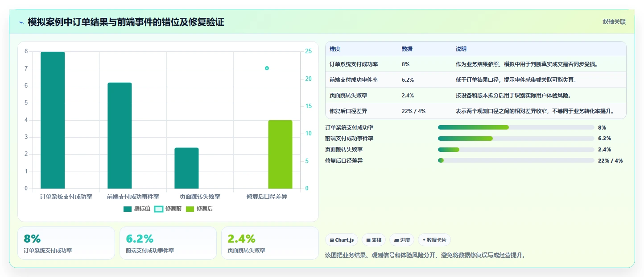Click the 8% stat card
The height and width of the screenshot is (277, 644).
[66, 243]
